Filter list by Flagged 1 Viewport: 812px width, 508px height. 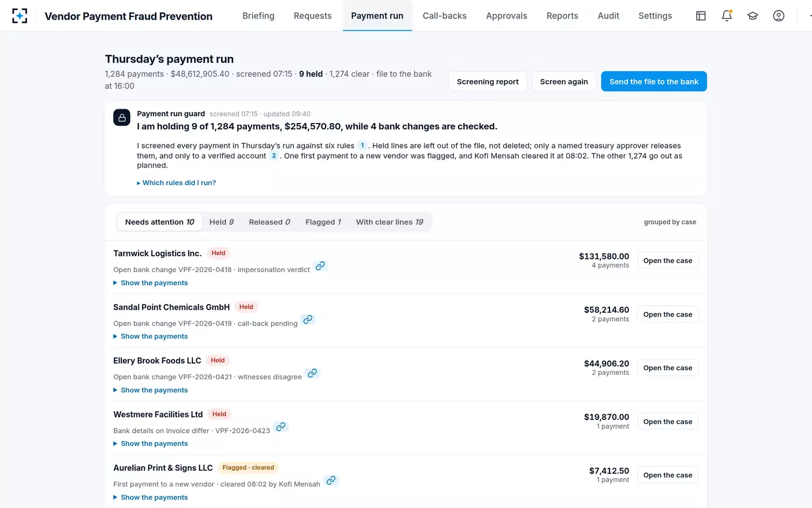point(323,222)
